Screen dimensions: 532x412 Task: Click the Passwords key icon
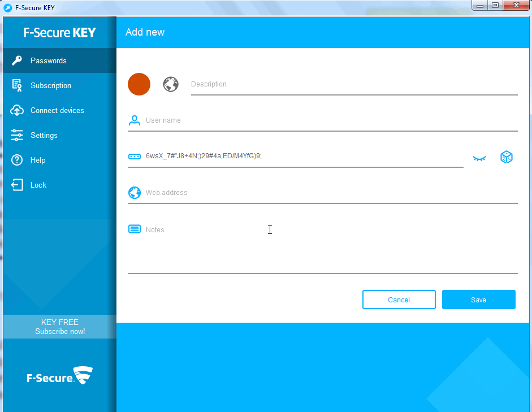[16, 60]
